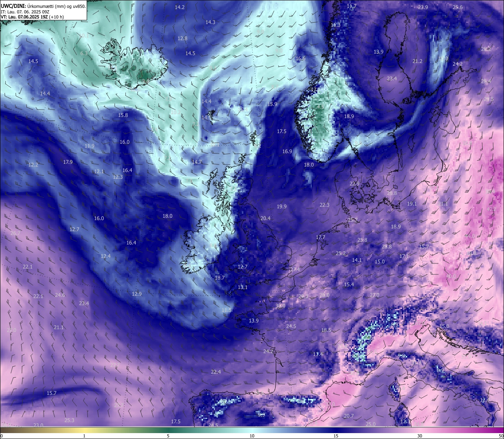Click the map value 25.2
The height and width of the screenshot is (439, 504).
click(x=341, y=254)
